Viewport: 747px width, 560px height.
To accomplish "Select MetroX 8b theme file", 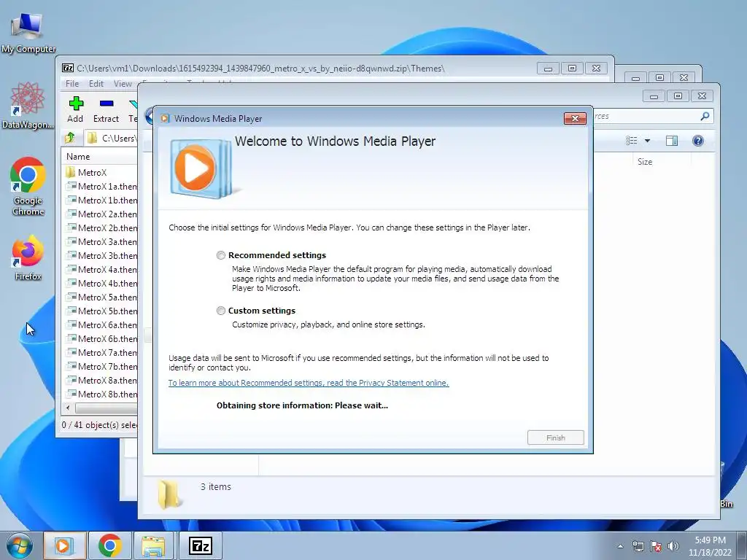I will pyautogui.click(x=101, y=394).
